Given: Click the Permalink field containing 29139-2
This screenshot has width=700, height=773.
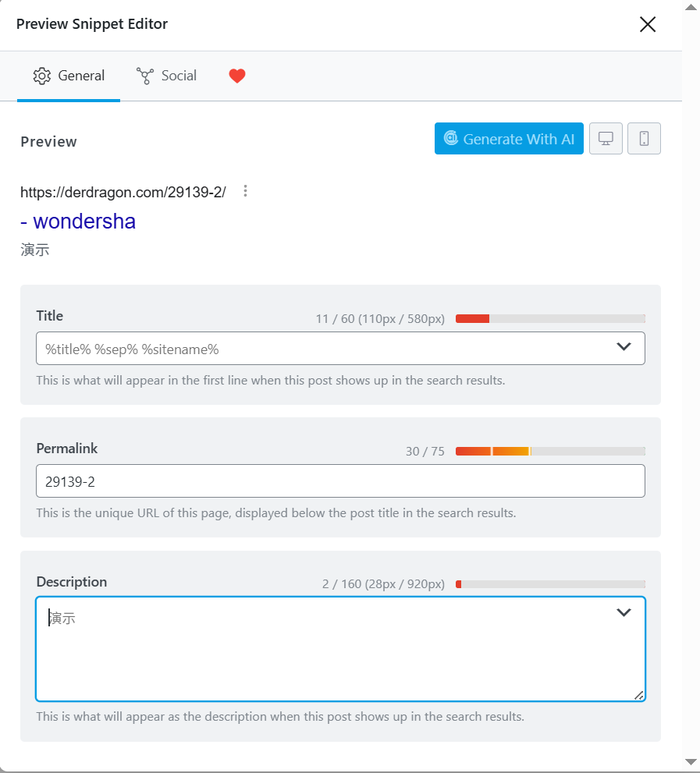Looking at the screenshot, I should [x=340, y=481].
